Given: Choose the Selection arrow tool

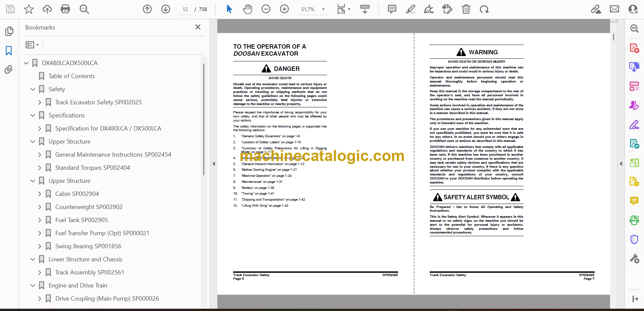Looking at the screenshot, I should (229, 9).
